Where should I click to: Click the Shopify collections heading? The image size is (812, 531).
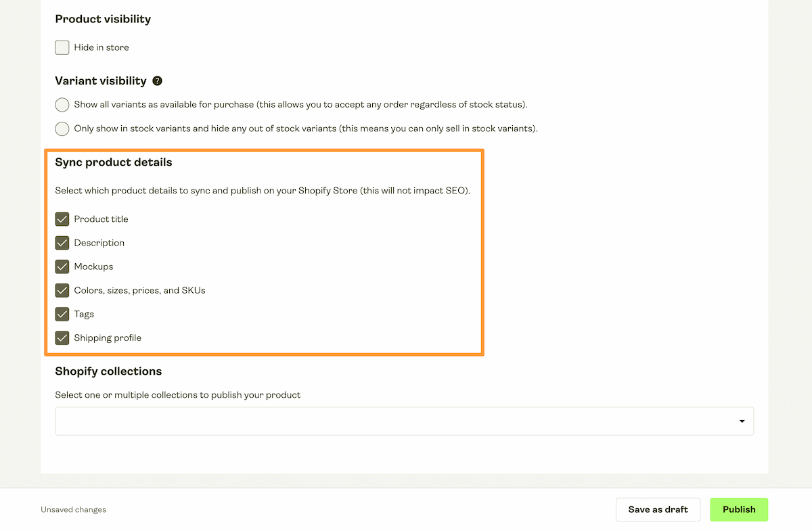[x=108, y=371]
